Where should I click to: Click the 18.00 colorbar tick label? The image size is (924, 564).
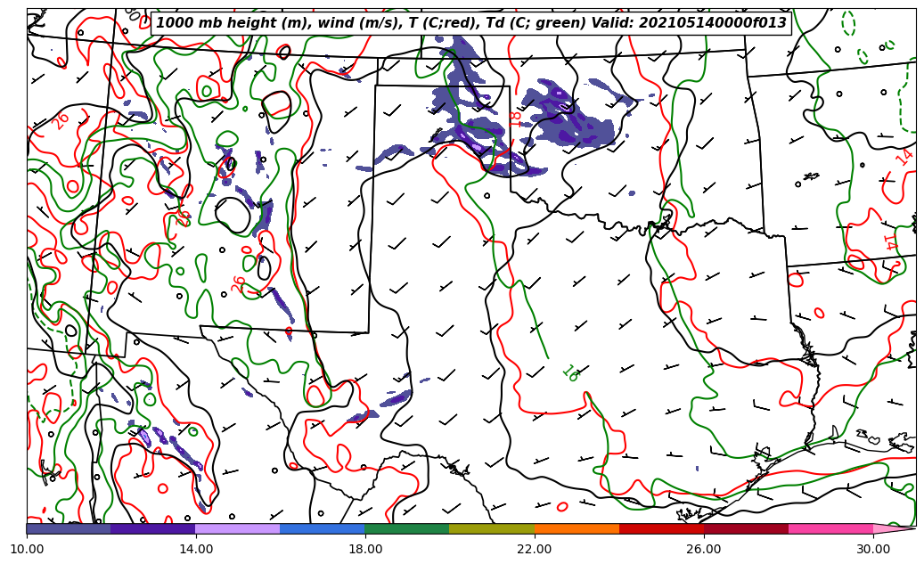tap(364, 549)
